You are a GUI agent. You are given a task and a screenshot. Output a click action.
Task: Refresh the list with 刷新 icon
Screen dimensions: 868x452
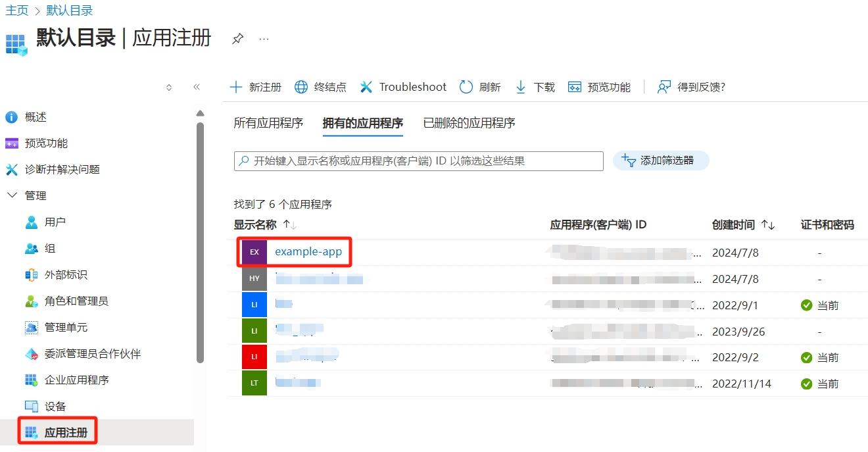[x=466, y=87]
